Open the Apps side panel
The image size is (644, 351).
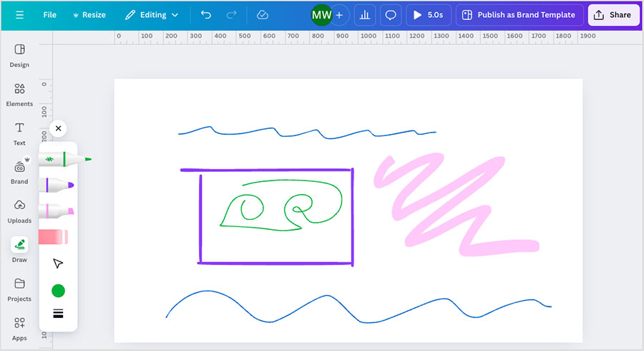19,329
